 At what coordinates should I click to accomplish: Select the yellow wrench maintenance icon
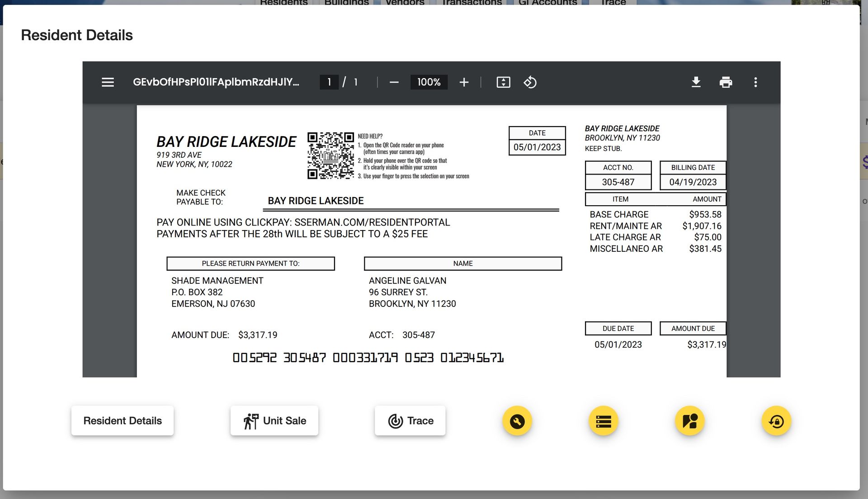pyautogui.click(x=517, y=420)
